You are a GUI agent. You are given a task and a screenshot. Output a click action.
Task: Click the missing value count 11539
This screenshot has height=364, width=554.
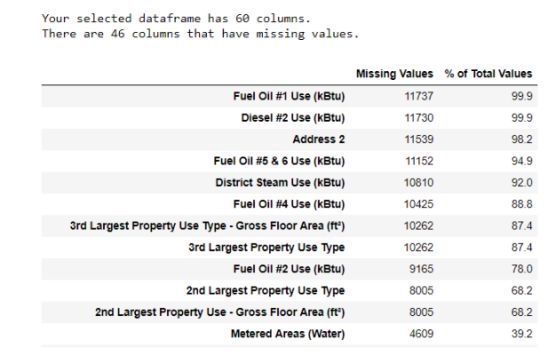419,139
